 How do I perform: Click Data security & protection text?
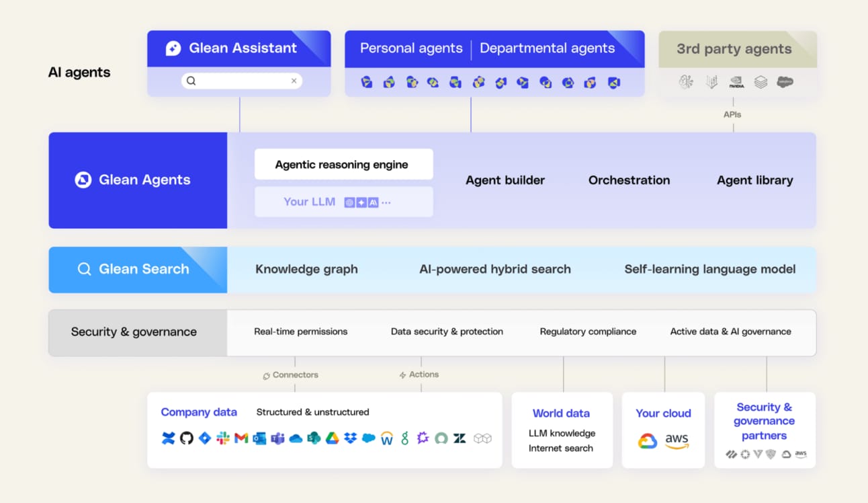(x=447, y=332)
